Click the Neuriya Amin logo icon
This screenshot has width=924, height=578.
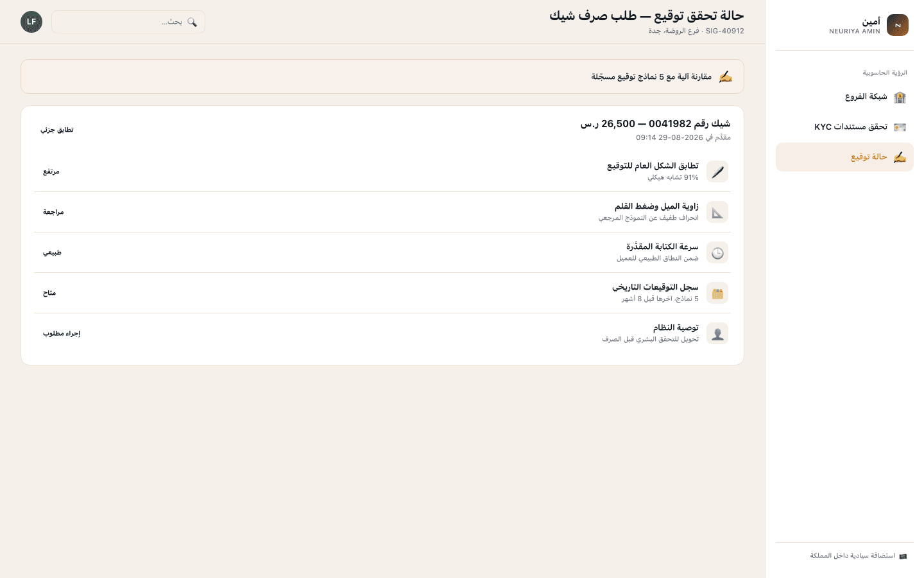tap(897, 25)
